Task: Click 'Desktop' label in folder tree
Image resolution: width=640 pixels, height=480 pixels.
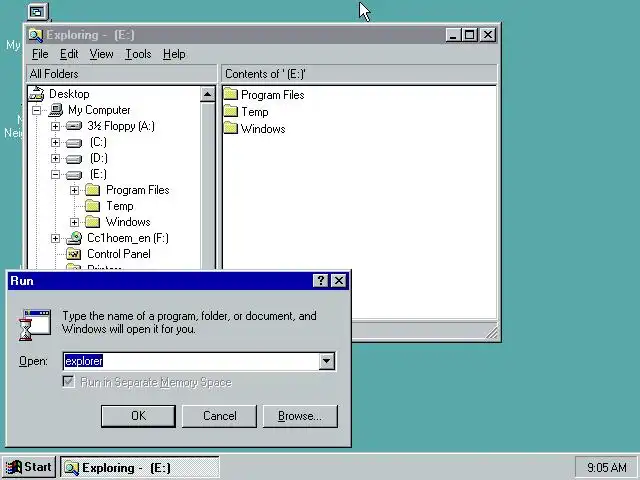Action: [x=69, y=94]
